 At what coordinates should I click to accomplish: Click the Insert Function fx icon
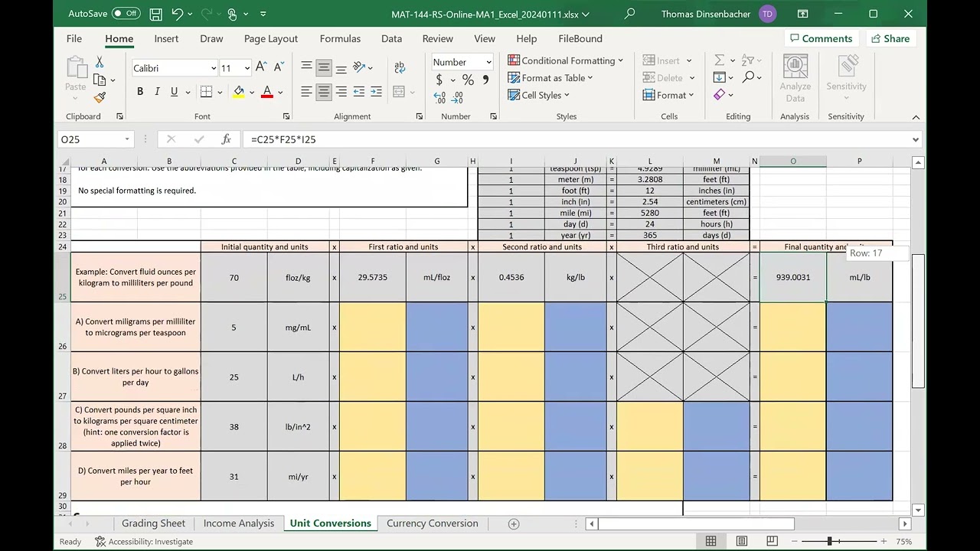coord(227,139)
